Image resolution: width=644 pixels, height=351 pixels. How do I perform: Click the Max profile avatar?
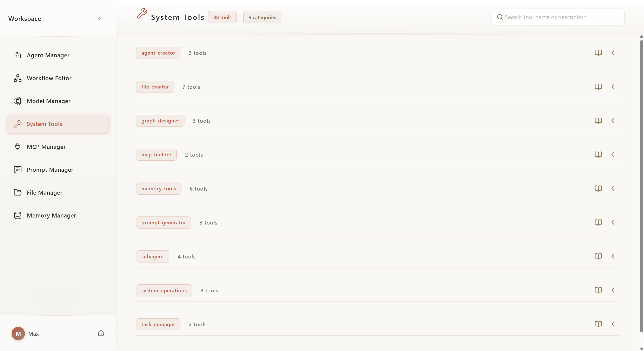18,333
